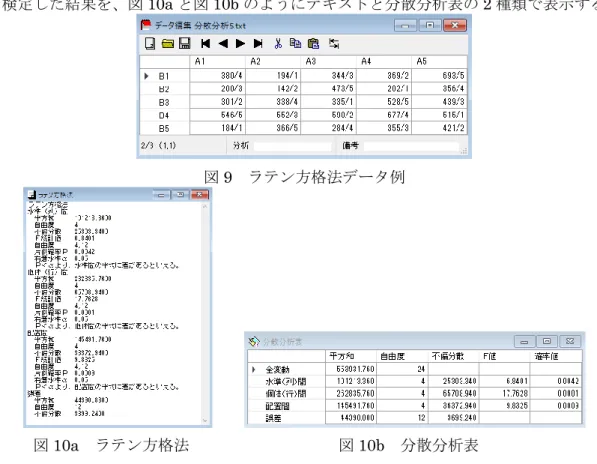The width and height of the screenshot is (597, 464).
Task: Click the swap rows/columns icon
Action: click(334, 43)
